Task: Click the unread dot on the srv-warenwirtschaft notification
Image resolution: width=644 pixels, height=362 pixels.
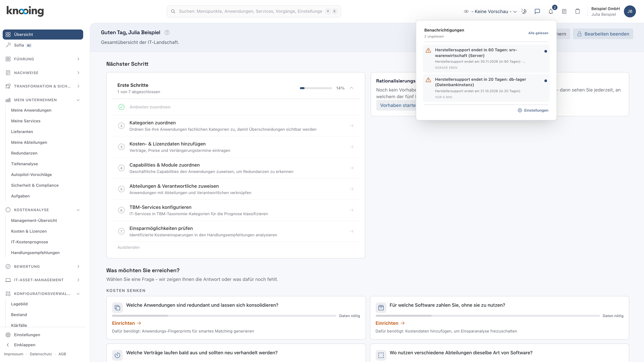Action: (x=546, y=51)
